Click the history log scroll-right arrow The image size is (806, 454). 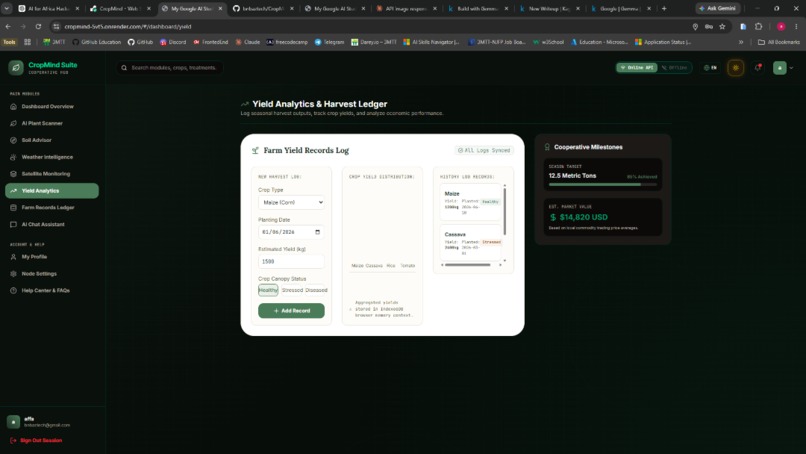(x=500, y=265)
